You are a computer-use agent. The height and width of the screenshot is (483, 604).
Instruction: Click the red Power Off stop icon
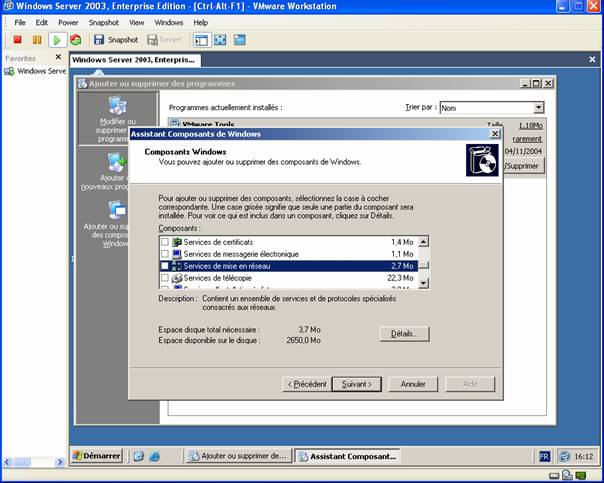click(17, 40)
